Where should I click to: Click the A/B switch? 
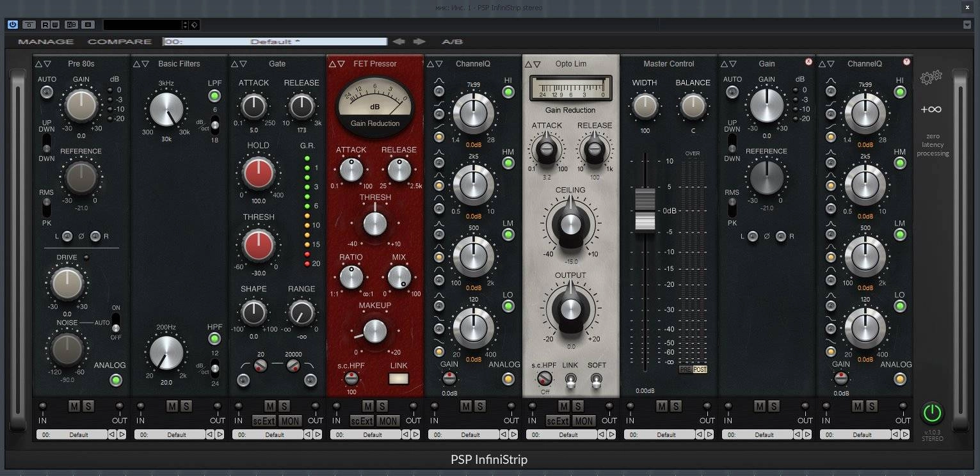452,42
